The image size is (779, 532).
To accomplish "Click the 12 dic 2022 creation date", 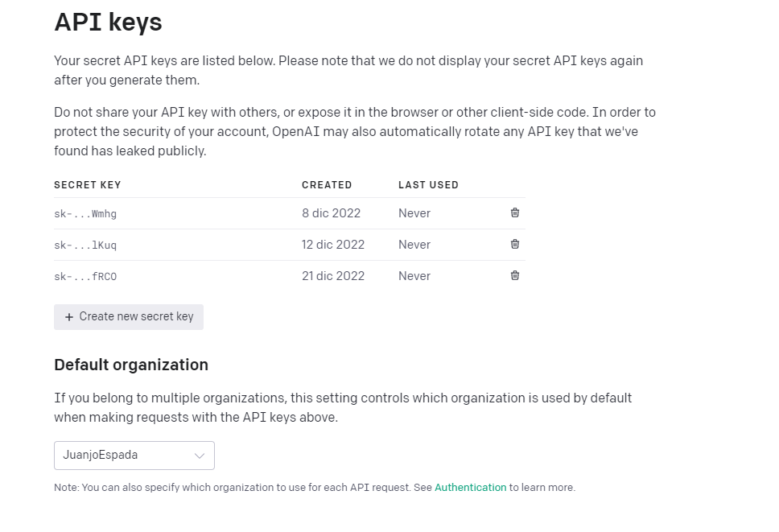I will pos(333,245).
